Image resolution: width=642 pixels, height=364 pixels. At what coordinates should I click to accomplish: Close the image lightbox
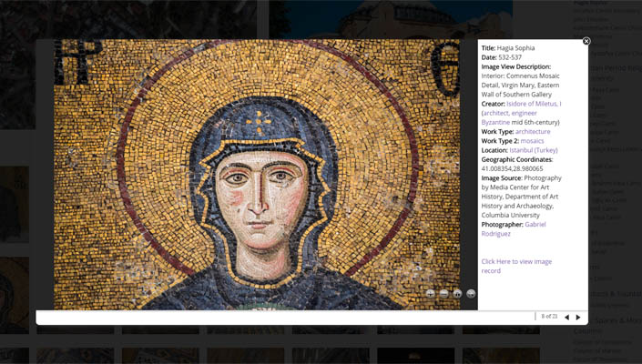tap(586, 41)
